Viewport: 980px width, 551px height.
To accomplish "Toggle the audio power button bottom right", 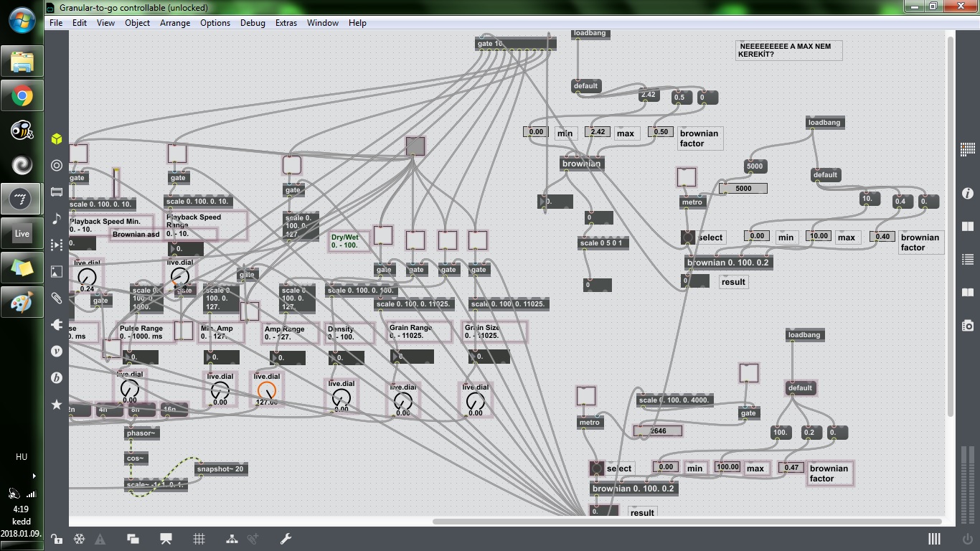I will (967, 539).
